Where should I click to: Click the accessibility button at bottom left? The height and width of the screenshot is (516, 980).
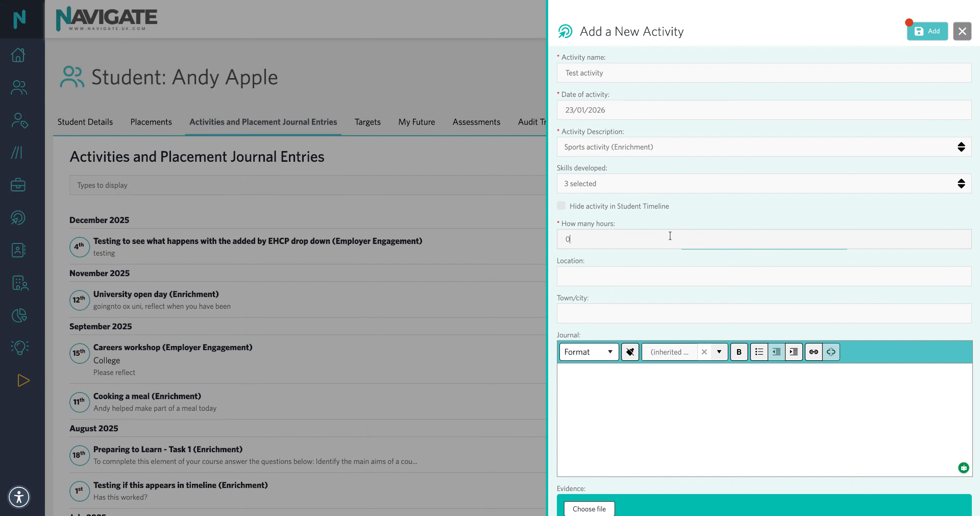[x=19, y=497]
